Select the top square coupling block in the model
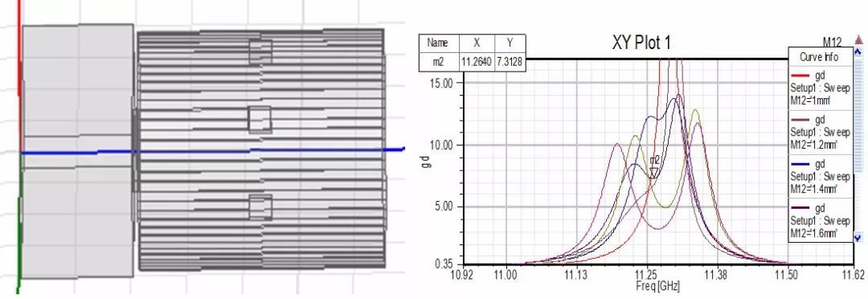The height and width of the screenshot is (299, 868). pos(260,52)
